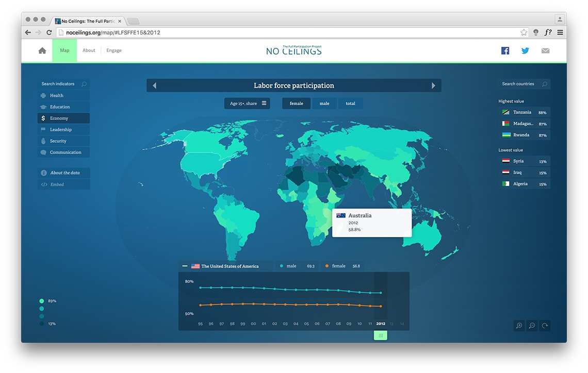
Task: Select year 00 on the timeline
Action: [253, 324]
